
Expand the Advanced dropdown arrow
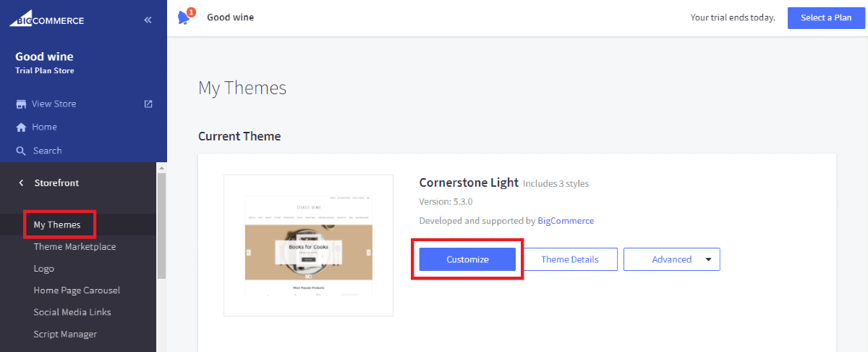(708, 259)
